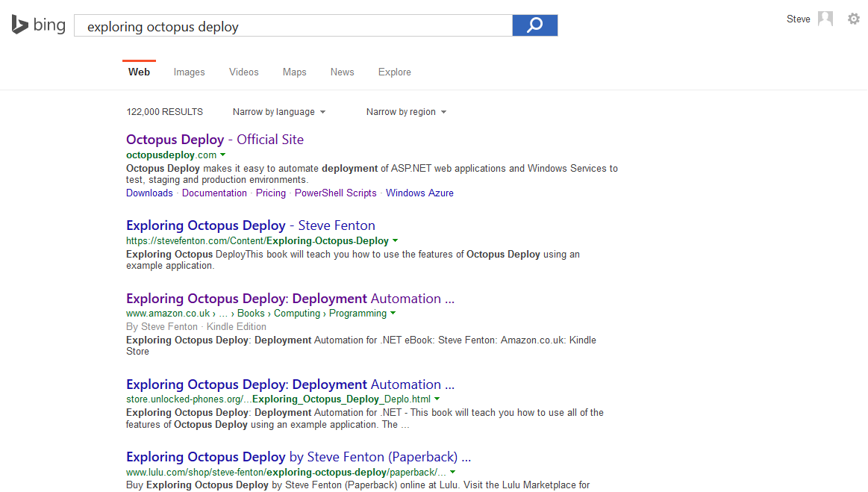Switch to the Videos tab
This screenshot has height=492, width=868.
pyautogui.click(x=244, y=72)
